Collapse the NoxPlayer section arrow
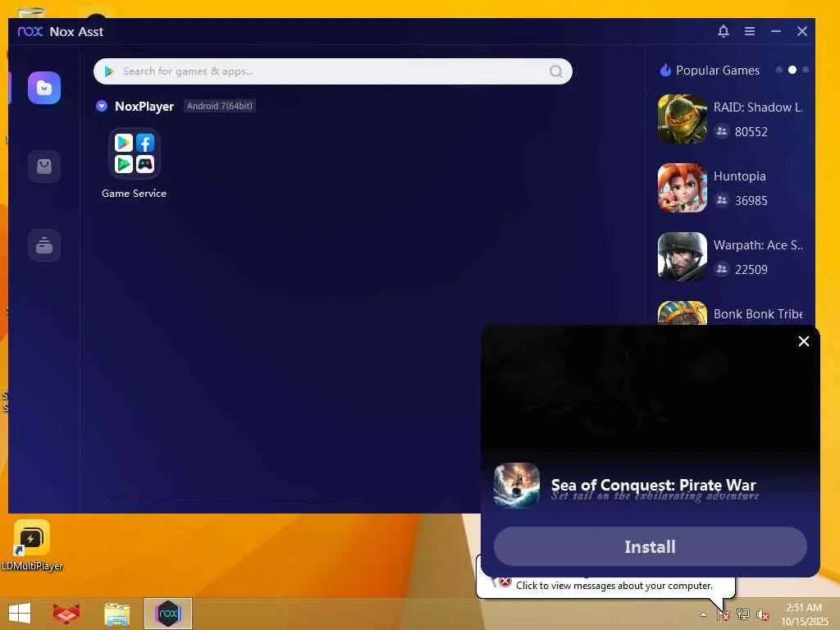840x630 pixels. click(101, 106)
